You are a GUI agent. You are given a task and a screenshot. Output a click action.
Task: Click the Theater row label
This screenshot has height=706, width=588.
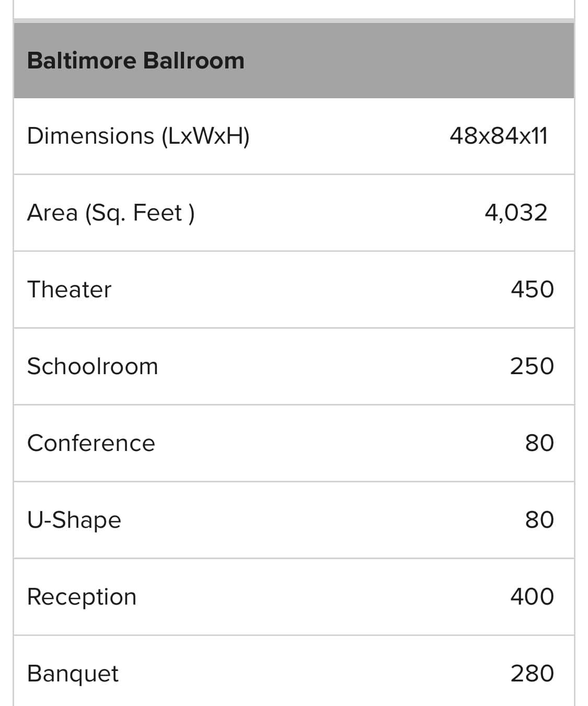[69, 290]
